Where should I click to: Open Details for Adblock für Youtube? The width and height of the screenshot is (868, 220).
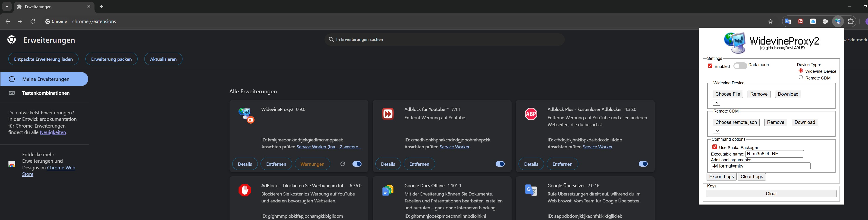pos(388,164)
